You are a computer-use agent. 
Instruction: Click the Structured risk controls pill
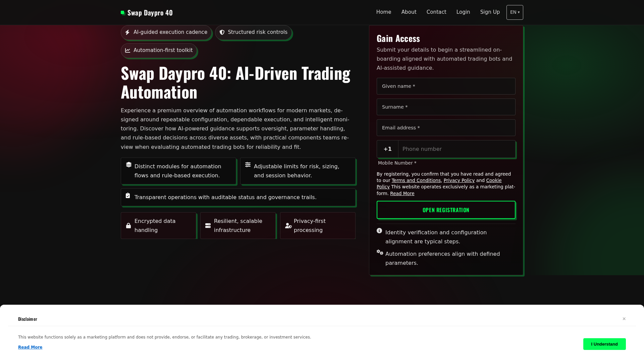(253, 32)
